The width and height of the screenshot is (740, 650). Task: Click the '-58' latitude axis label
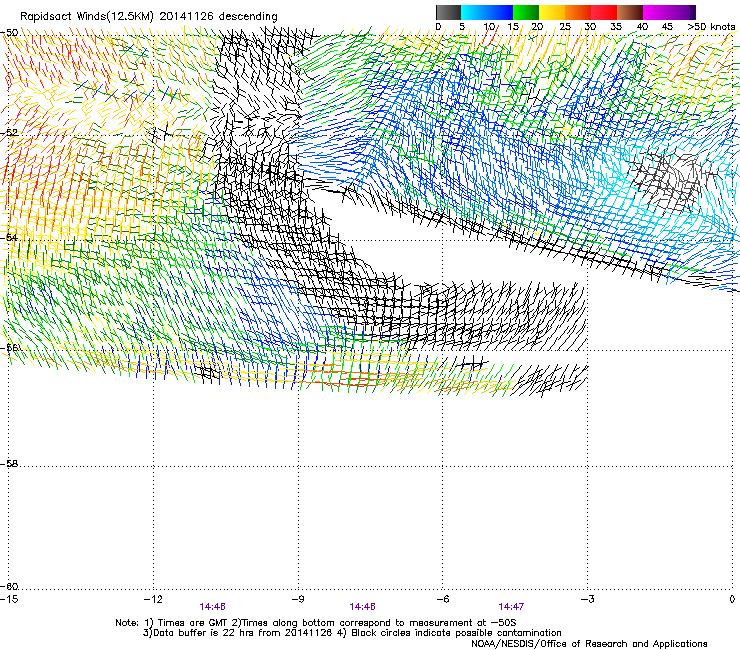click(9, 464)
